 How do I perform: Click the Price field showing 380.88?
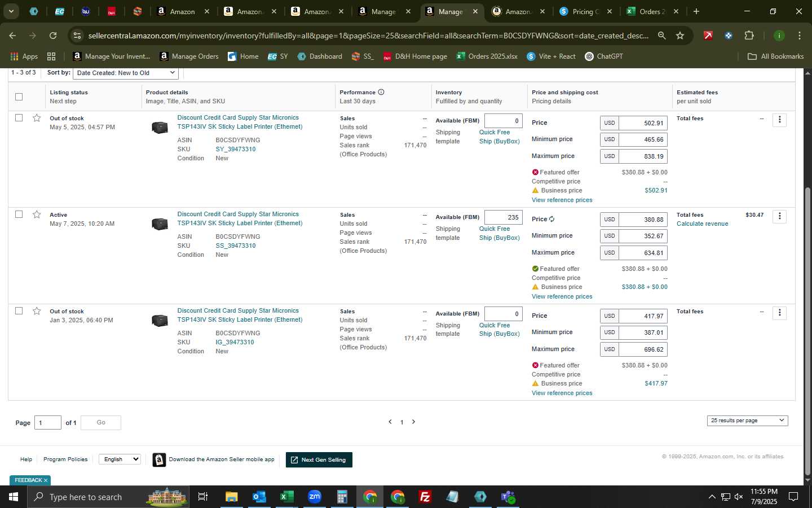[x=643, y=220]
